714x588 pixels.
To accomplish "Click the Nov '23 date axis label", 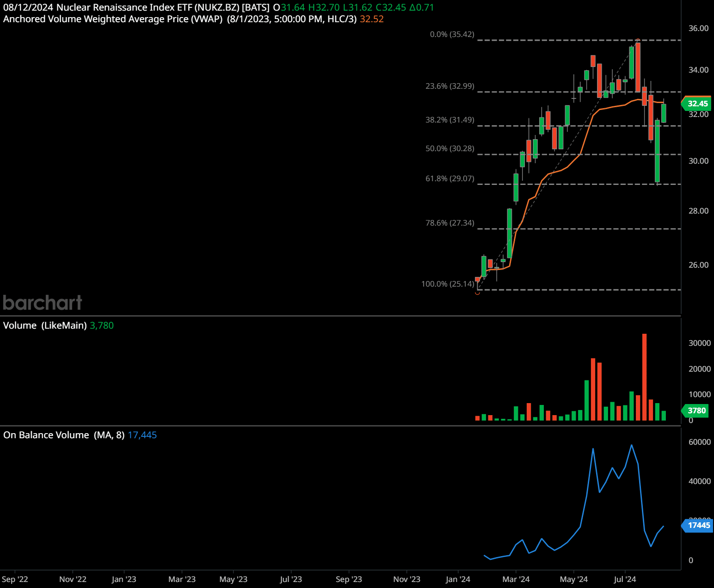I will 406,579.
